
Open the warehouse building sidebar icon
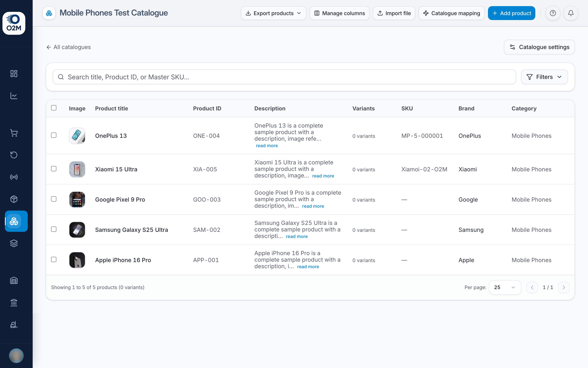coord(14,281)
